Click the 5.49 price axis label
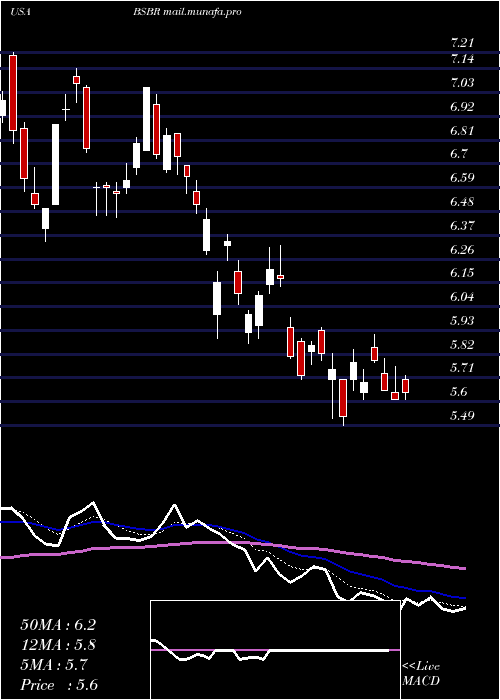This screenshot has height=700, width=500. (462, 416)
